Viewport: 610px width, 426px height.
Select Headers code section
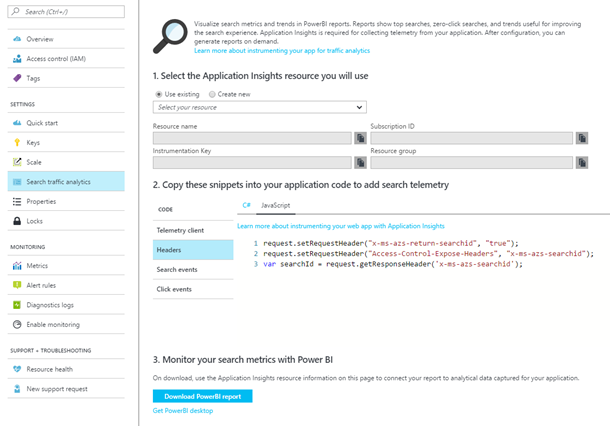point(193,250)
